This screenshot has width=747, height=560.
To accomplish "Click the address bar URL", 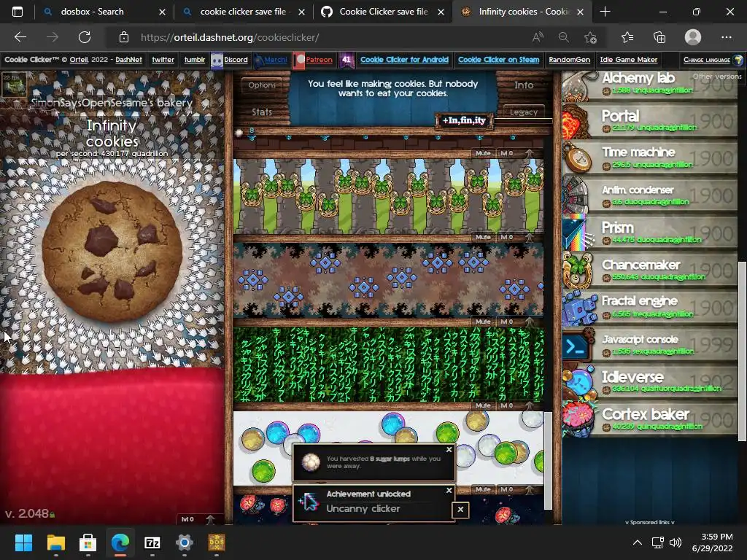I will click(230, 37).
